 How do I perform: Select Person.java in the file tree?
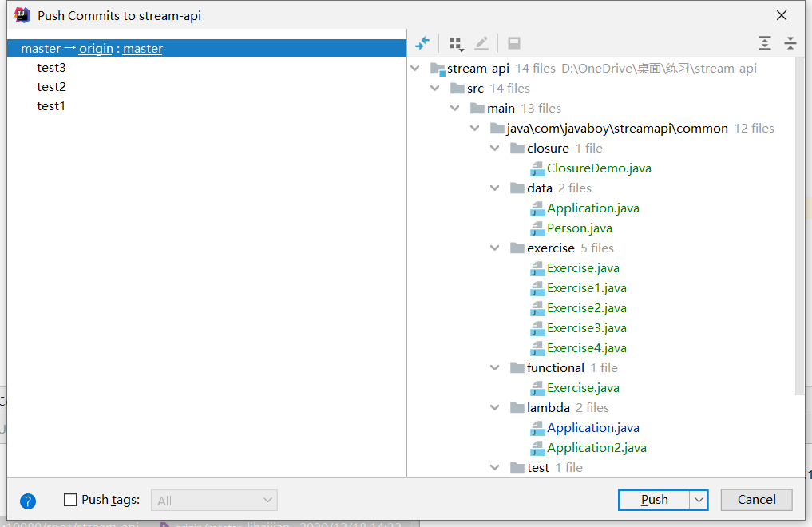click(580, 228)
